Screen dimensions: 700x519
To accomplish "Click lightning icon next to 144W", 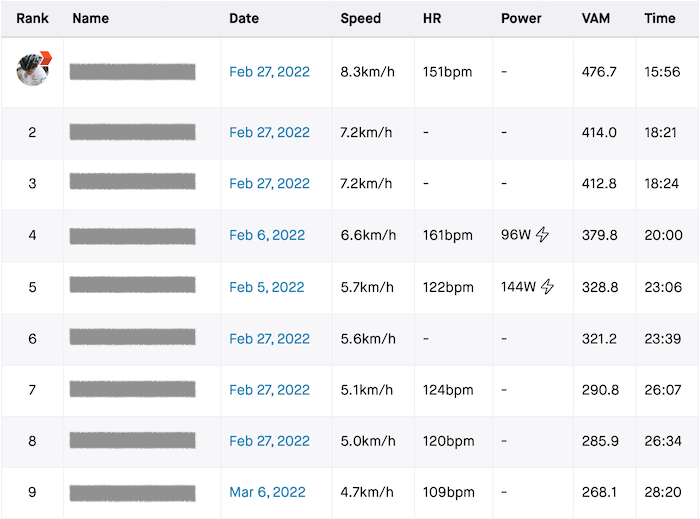I will [x=548, y=287].
